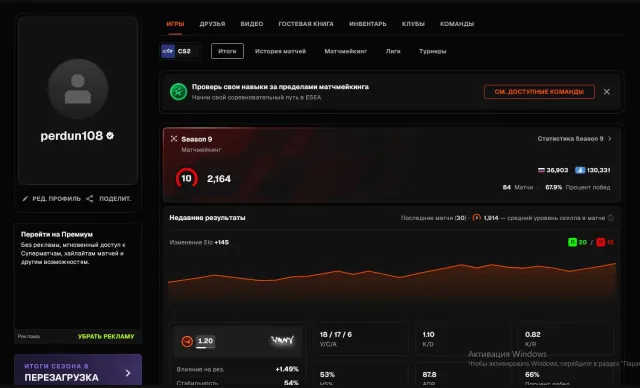
Task: Dismiss the ESEA banner with the X
Action: click(607, 92)
